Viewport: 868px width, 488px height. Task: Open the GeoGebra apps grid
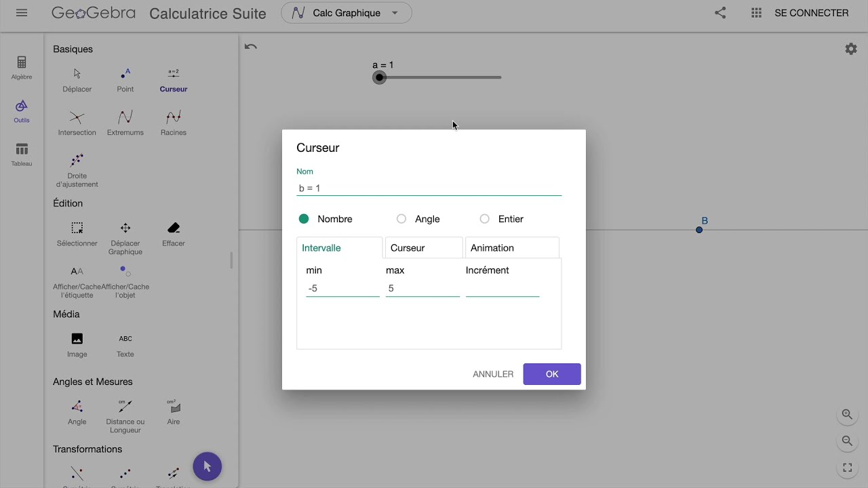coord(757,13)
